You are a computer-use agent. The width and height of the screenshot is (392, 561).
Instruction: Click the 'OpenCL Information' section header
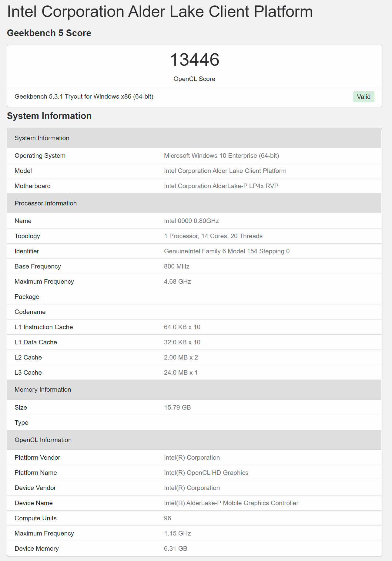coord(194,440)
